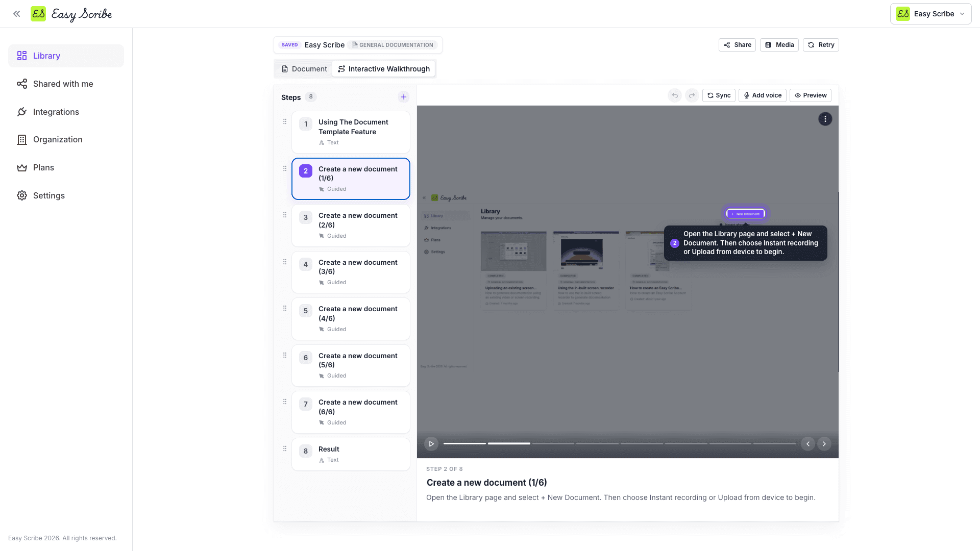980x551 pixels.
Task: Select the Interactive Walkthrough tab
Action: 384,69
